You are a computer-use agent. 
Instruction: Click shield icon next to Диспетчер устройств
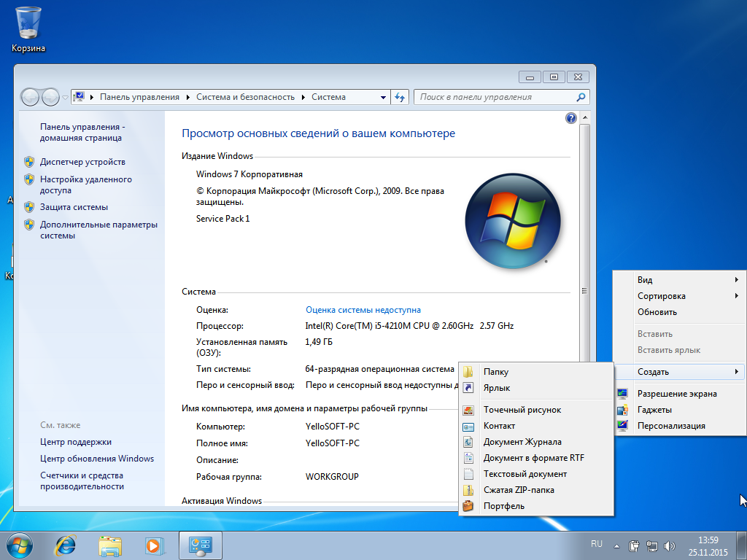click(x=29, y=162)
